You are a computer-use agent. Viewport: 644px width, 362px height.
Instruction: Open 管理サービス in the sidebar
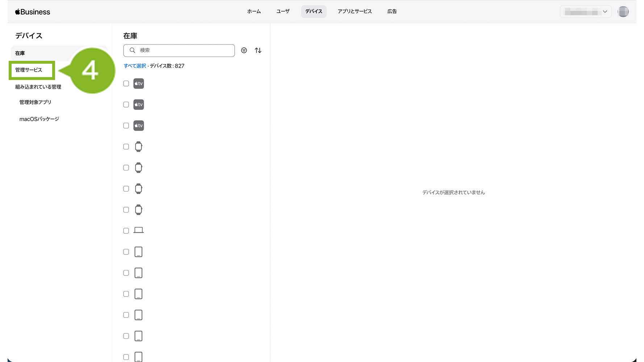pyautogui.click(x=29, y=70)
